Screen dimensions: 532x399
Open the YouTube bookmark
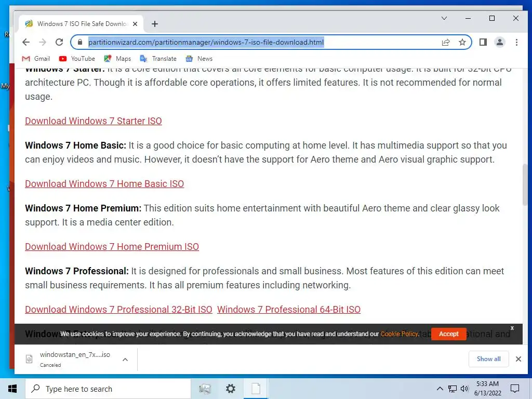[x=77, y=59]
